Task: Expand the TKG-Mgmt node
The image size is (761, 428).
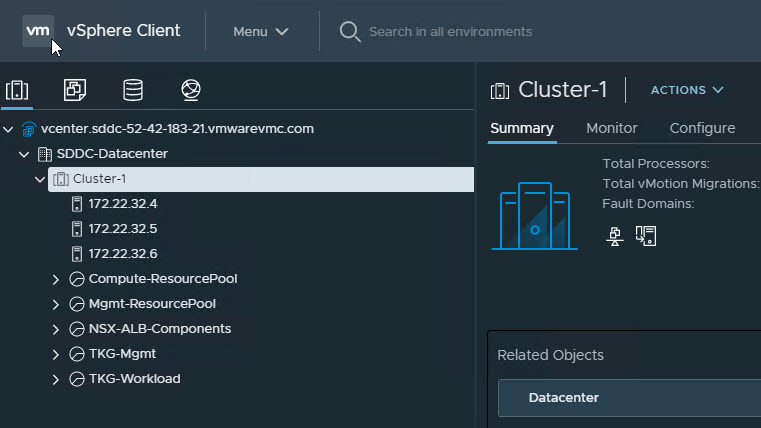Action: [56, 354]
